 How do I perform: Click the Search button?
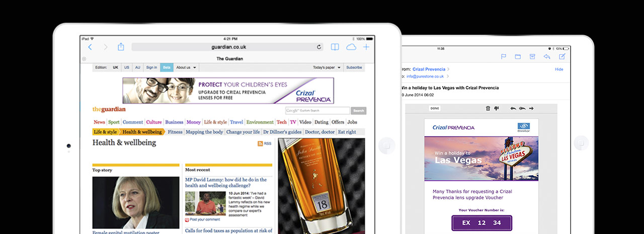[358, 111]
